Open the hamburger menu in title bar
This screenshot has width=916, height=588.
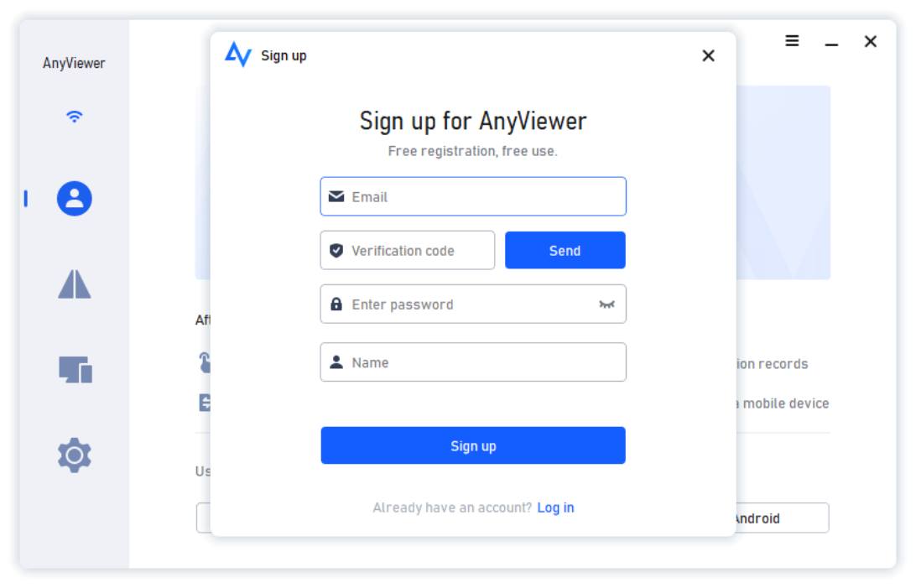click(x=792, y=41)
